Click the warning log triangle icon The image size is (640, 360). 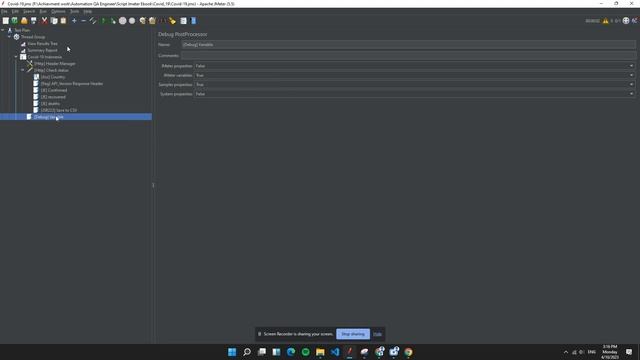[606, 21]
